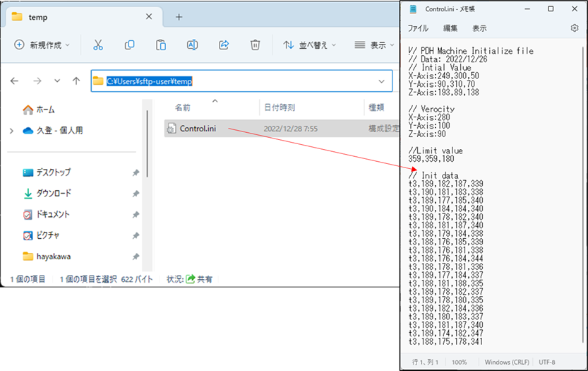
Task: Add a new Explorer tab
Action: pos(179,17)
